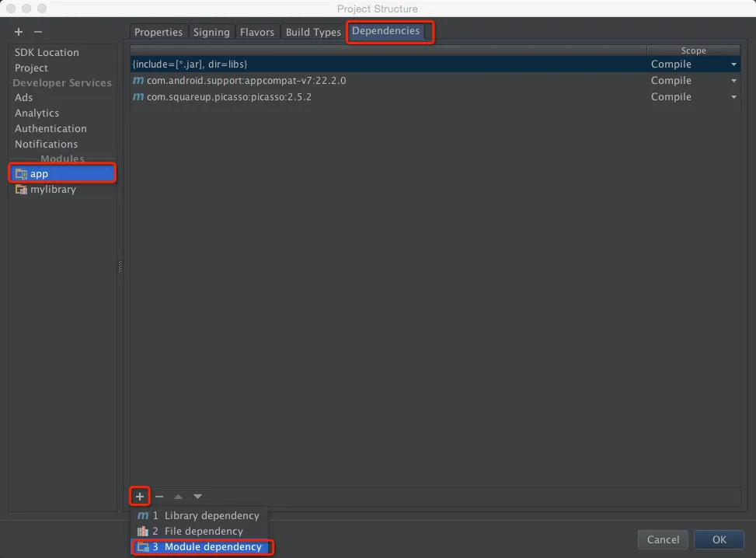Image resolution: width=756 pixels, height=558 pixels.
Task: Click the Compile scope value for appcompat-v7
Action: pos(671,81)
